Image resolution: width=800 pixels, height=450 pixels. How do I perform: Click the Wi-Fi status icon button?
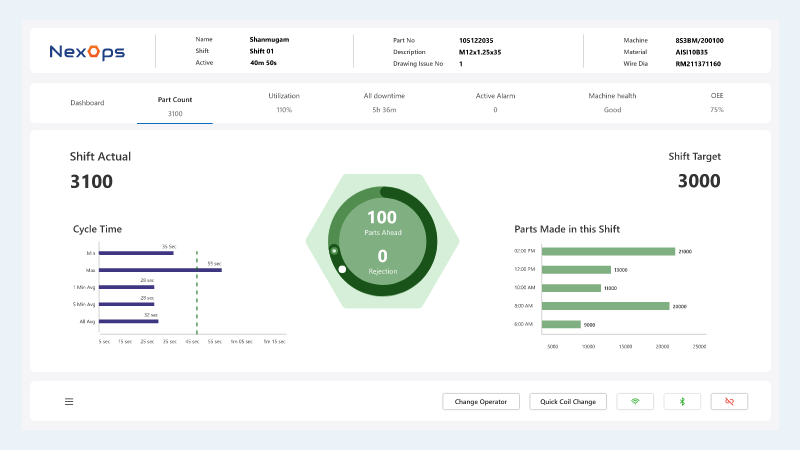634,402
